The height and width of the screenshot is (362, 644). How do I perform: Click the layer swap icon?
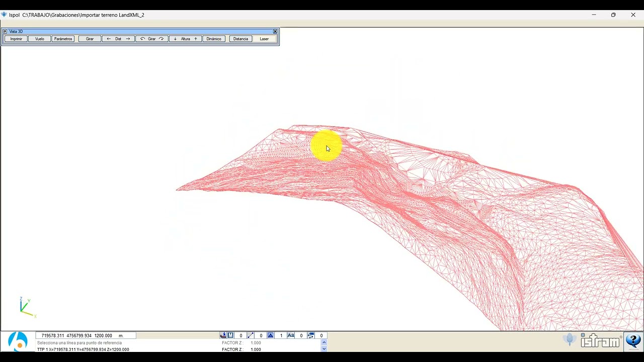coord(311,335)
